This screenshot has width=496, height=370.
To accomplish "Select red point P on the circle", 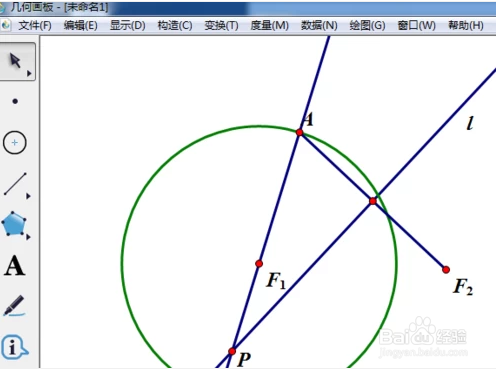I will (x=232, y=351).
